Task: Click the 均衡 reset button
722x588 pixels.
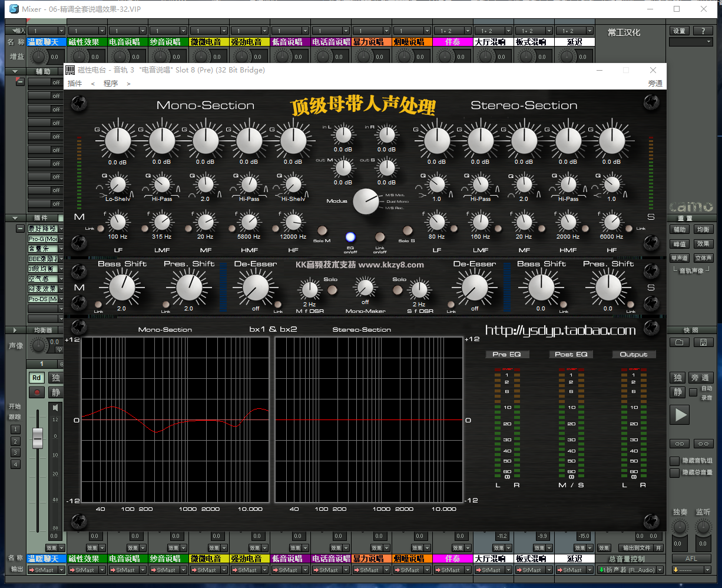Action: click(x=703, y=229)
